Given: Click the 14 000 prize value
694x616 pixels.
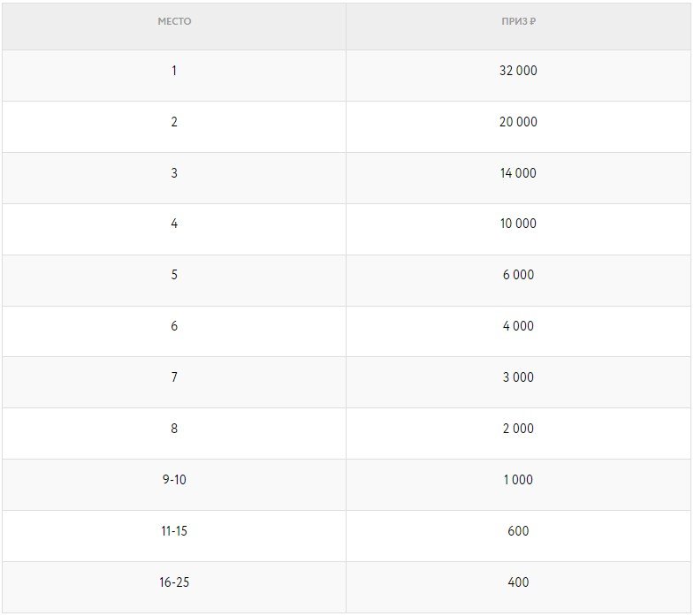Looking at the screenshot, I should [518, 173].
